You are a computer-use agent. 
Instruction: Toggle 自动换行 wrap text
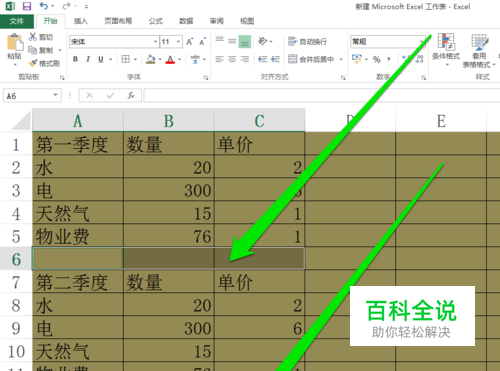click(x=307, y=41)
